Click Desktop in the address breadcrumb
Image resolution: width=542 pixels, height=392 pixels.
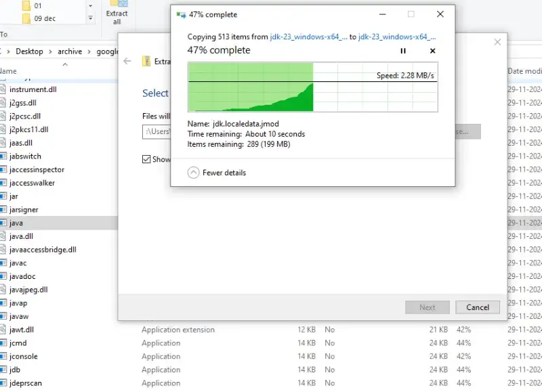click(x=29, y=51)
